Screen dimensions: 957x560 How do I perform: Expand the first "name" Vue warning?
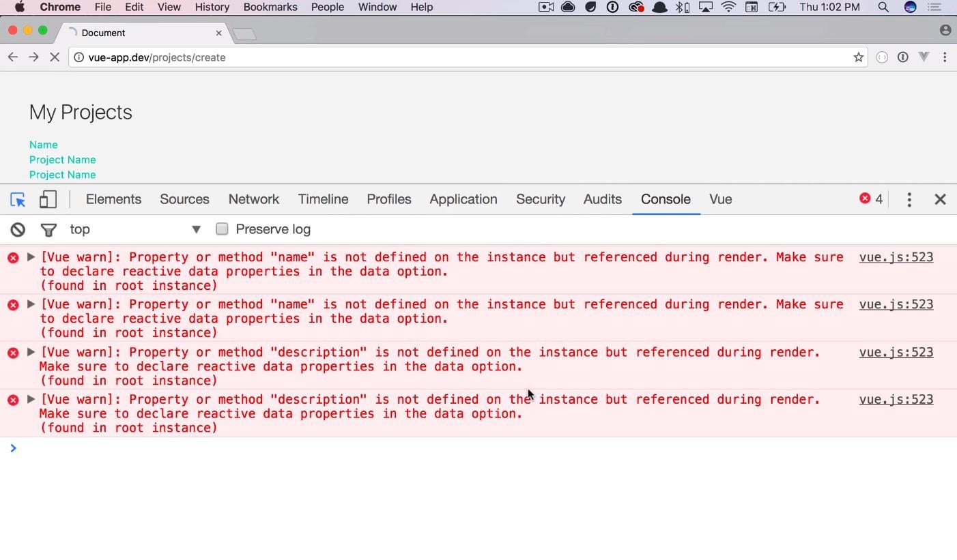[31, 257]
